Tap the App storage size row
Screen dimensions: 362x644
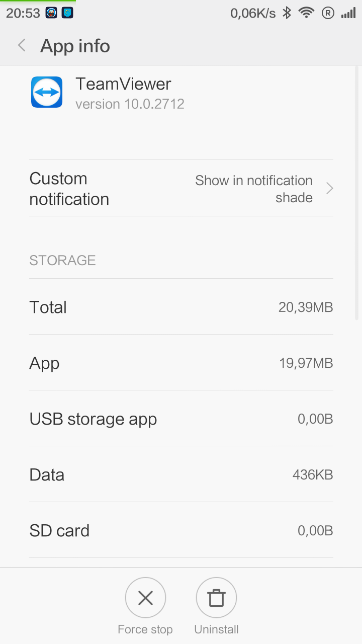pos(181,363)
